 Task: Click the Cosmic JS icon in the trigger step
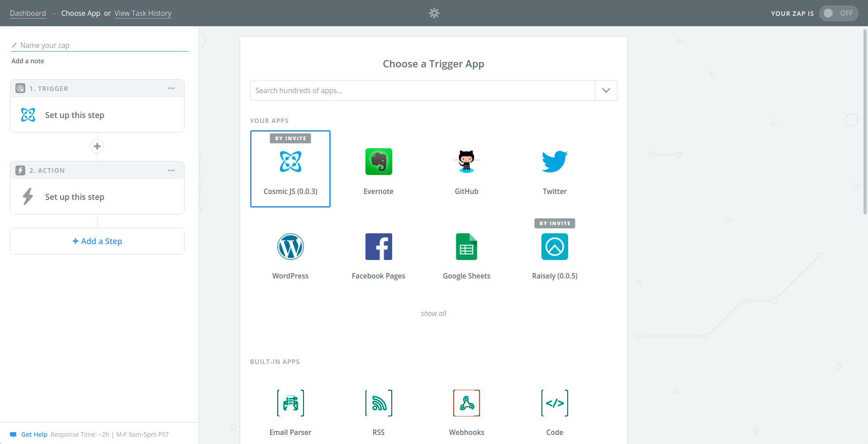28,115
